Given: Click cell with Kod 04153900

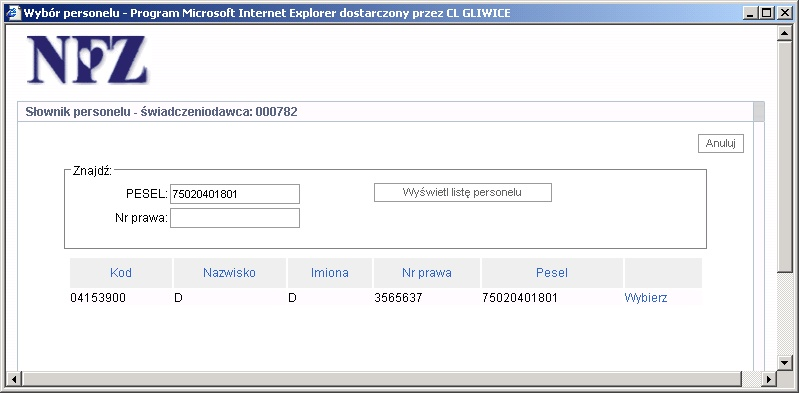Looking at the screenshot, I should [x=98, y=298].
